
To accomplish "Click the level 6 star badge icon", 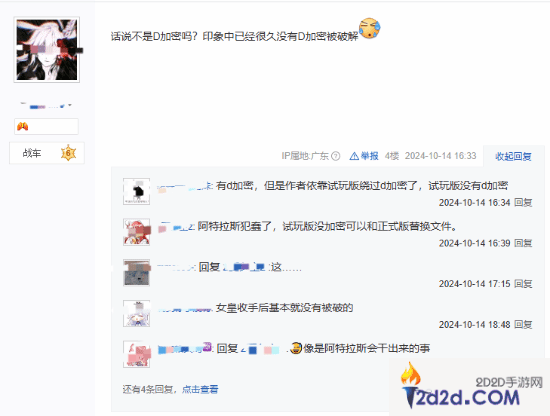I will [68, 153].
